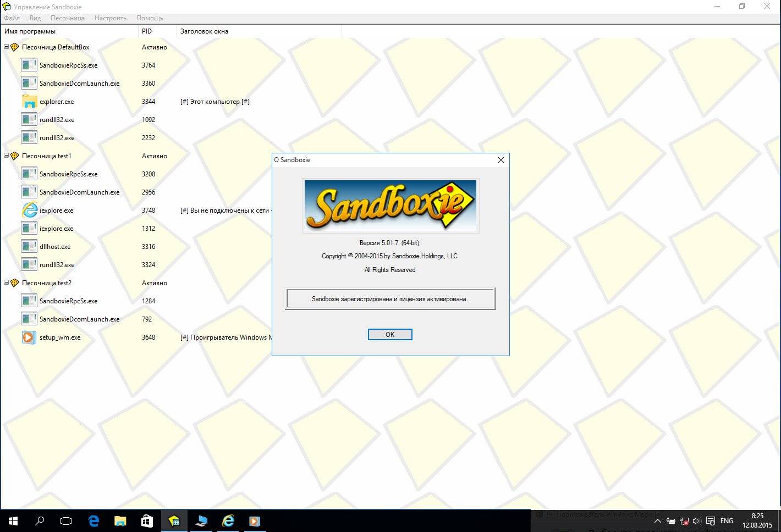
Task: Open the Файл menu
Action: 12,18
